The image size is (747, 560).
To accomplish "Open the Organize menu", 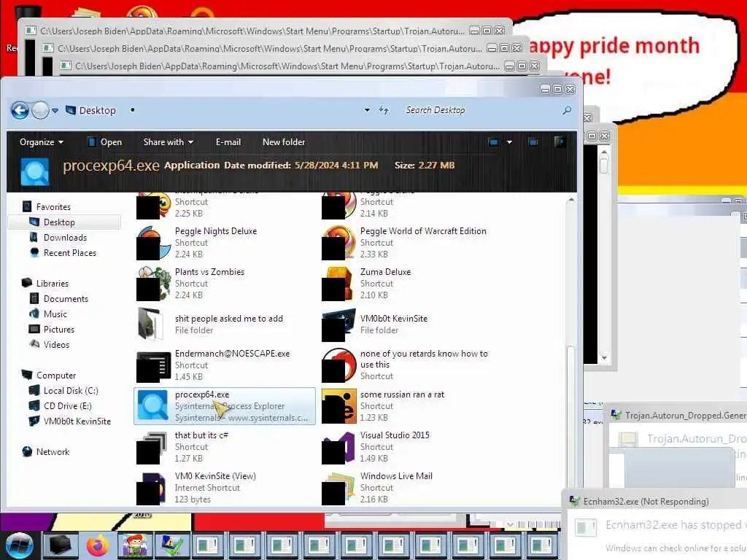I will (x=42, y=142).
